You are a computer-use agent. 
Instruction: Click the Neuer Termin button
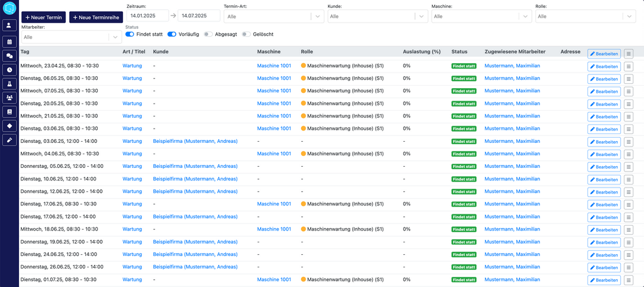pyautogui.click(x=44, y=18)
